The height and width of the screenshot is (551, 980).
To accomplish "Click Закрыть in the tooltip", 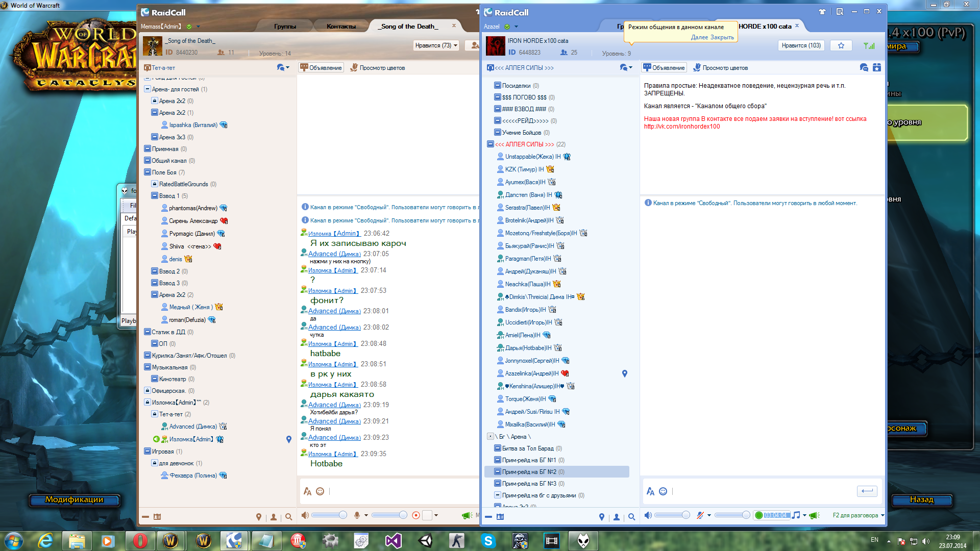I will pos(722,37).
